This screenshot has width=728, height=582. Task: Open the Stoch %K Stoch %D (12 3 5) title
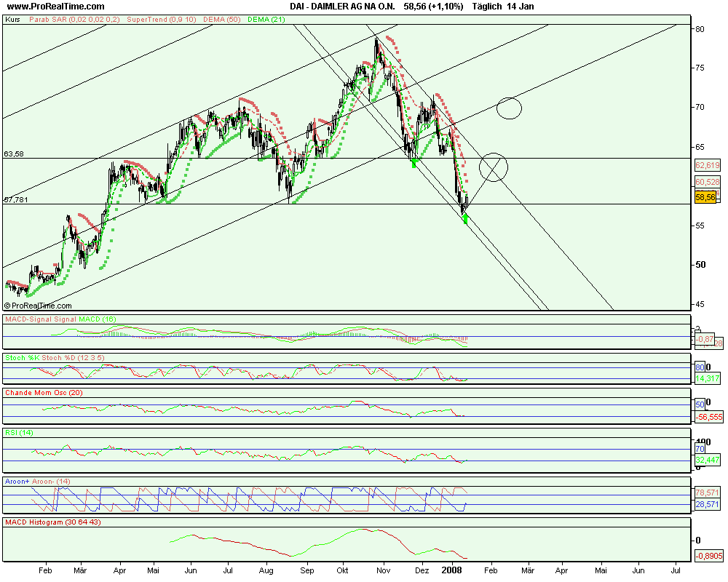click(55, 357)
